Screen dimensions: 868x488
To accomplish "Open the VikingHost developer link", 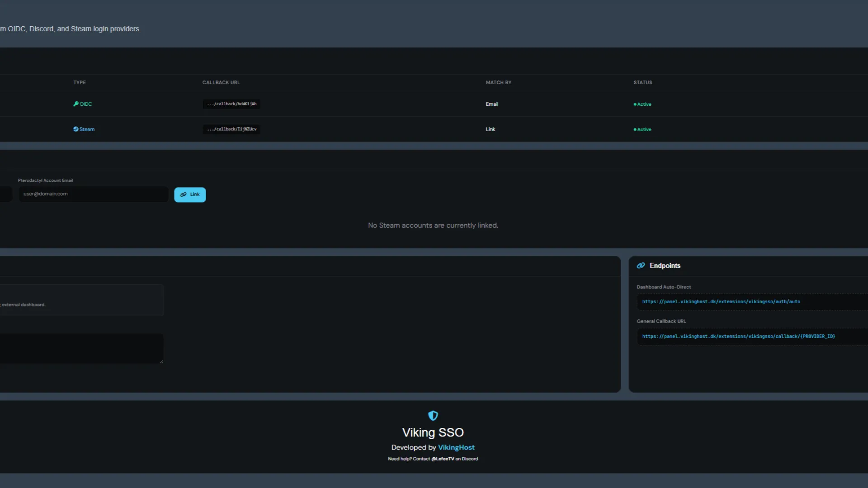I will tap(456, 447).
